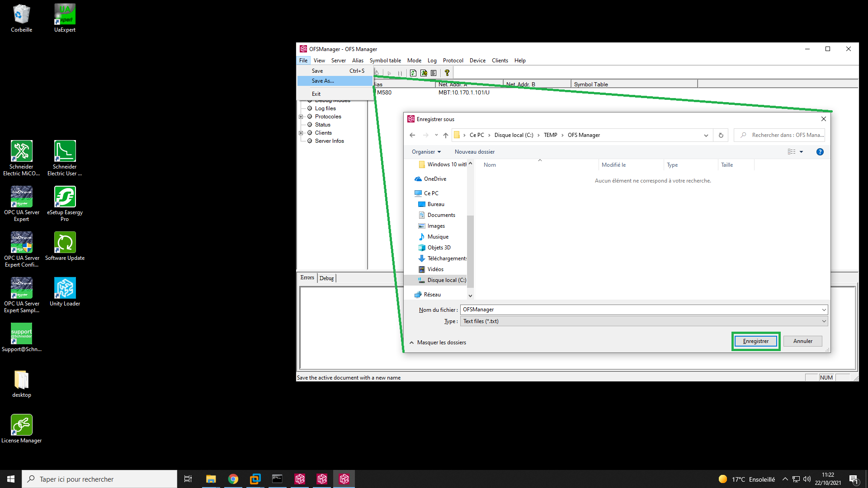Refresh the OFS Manager folder location
This screenshot has height=488, width=868.
(x=721, y=135)
